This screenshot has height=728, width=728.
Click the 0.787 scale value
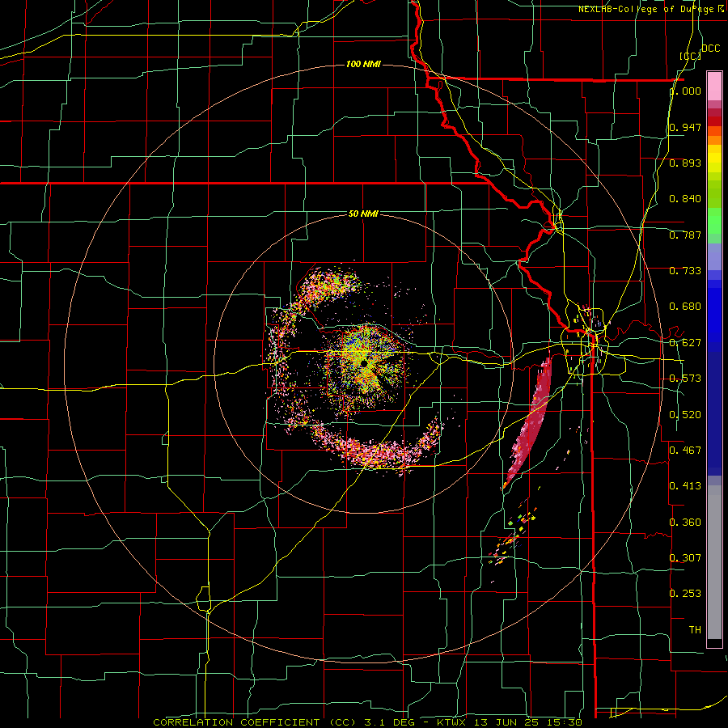click(x=685, y=235)
